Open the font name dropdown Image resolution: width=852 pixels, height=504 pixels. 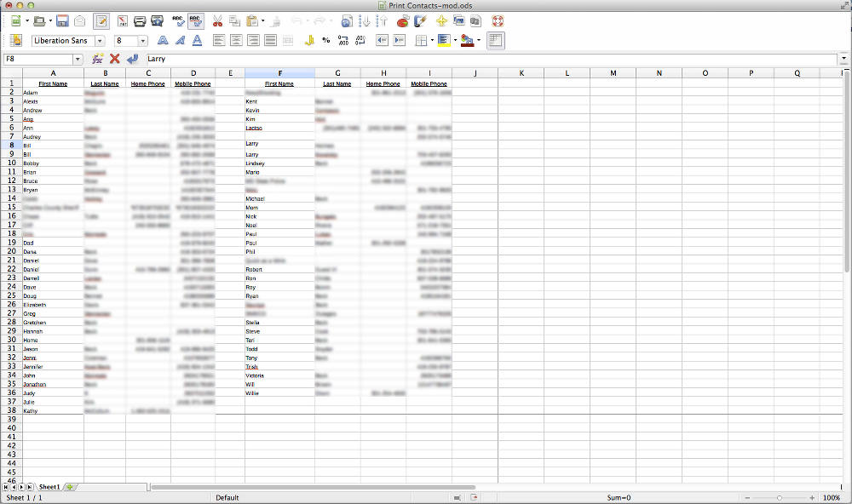100,40
